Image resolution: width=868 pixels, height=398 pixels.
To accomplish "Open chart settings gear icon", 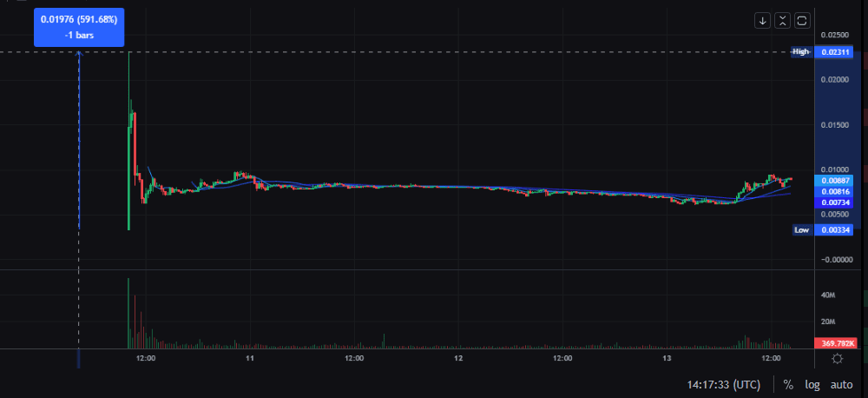I will tap(837, 359).
